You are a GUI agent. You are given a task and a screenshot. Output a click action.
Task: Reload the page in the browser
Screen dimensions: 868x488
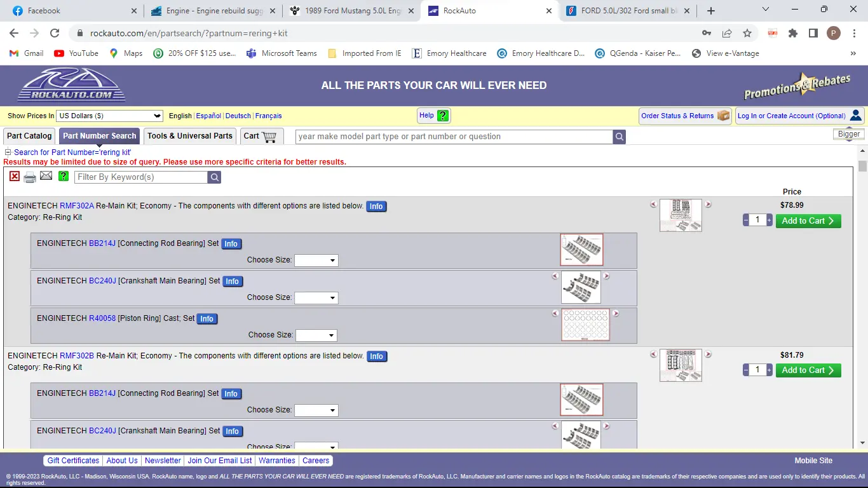55,33
